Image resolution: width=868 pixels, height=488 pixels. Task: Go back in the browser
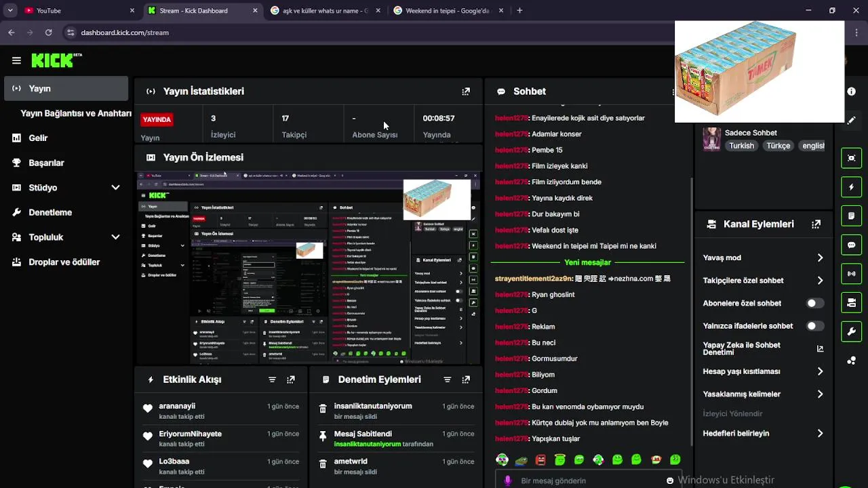[x=11, y=33]
